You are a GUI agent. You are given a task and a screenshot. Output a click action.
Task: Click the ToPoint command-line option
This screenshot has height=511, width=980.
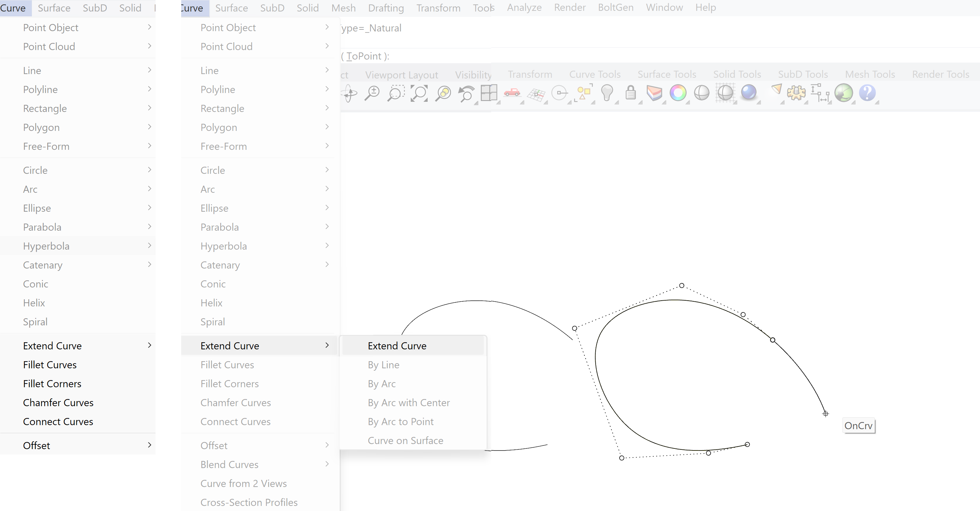point(364,56)
